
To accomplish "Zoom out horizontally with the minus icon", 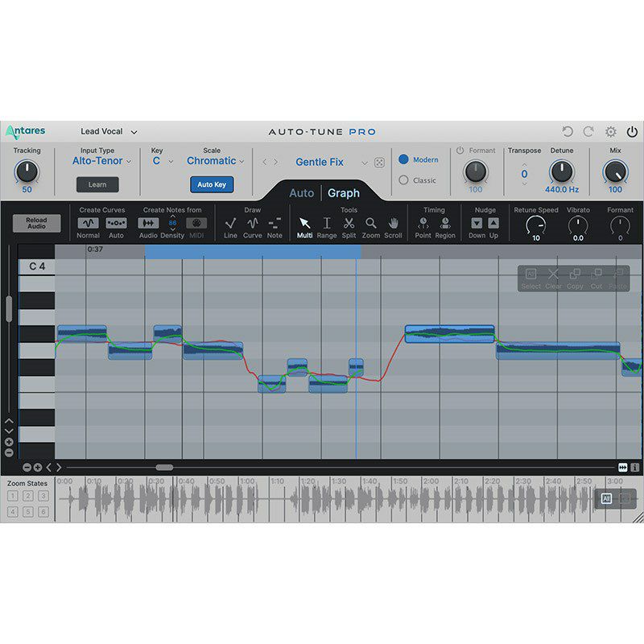I will pyautogui.click(x=27, y=468).
